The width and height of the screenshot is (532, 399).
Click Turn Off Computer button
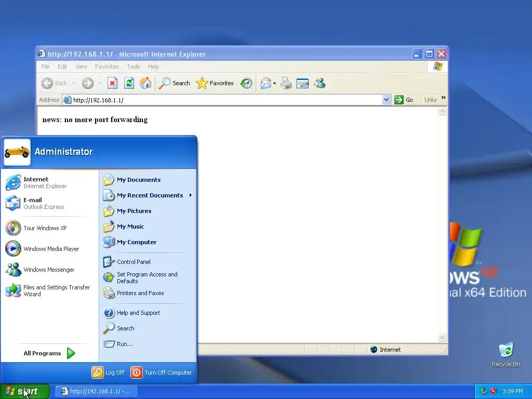(162, 373)
